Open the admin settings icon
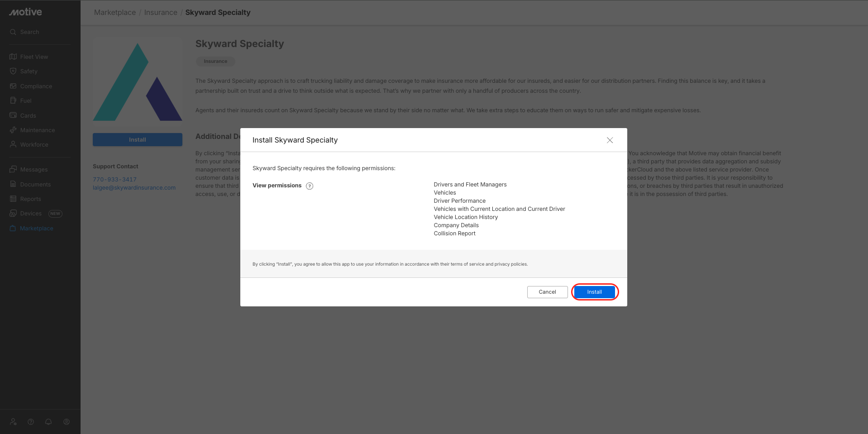 click(x=13, y=422)
